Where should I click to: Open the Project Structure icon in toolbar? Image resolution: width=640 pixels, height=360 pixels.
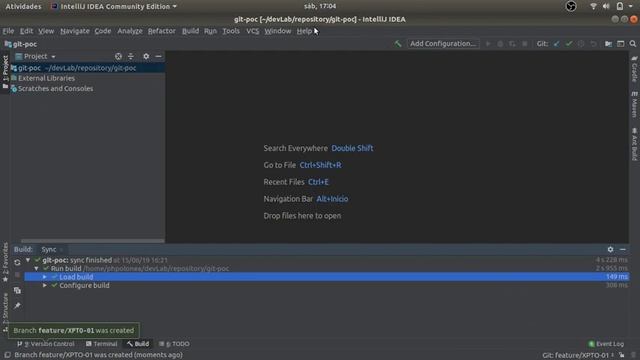pos(609,44)
